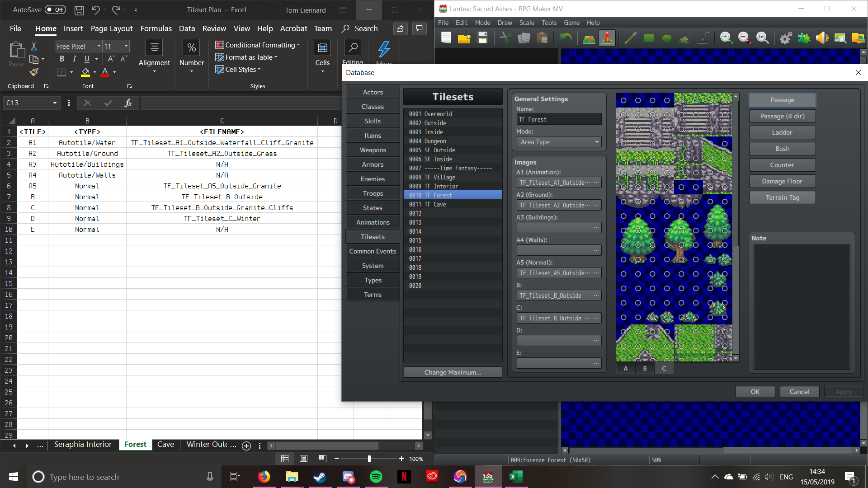Select the Common Events database tab
The width and height of the screenshot is (868, 488).
(373, 251)
